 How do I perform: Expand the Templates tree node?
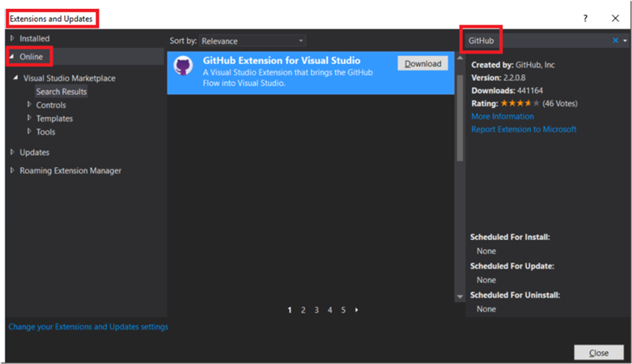30,118
